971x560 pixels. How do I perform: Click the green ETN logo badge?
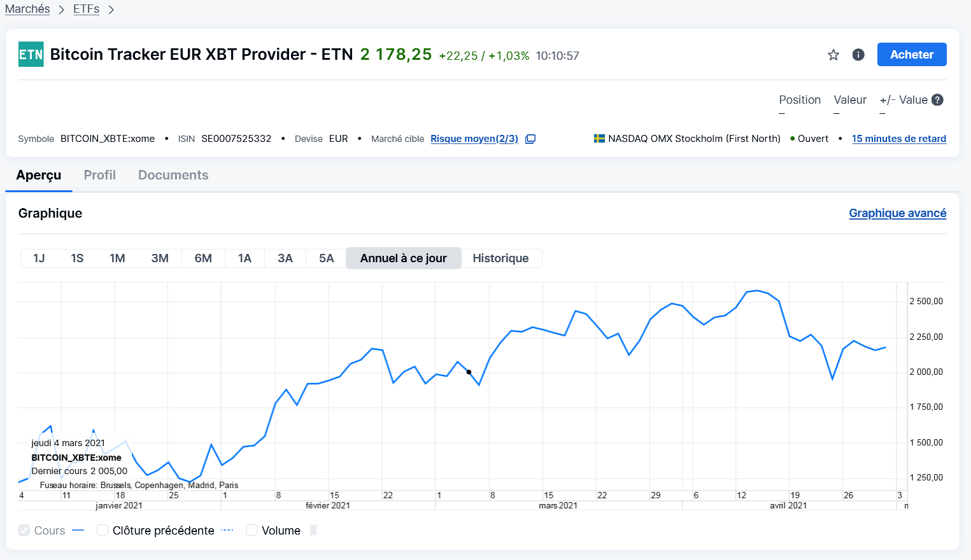click(x=31, y=55)
